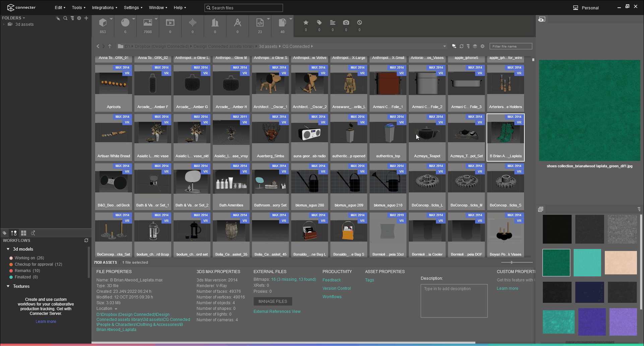Refresh the file listing

461,46
